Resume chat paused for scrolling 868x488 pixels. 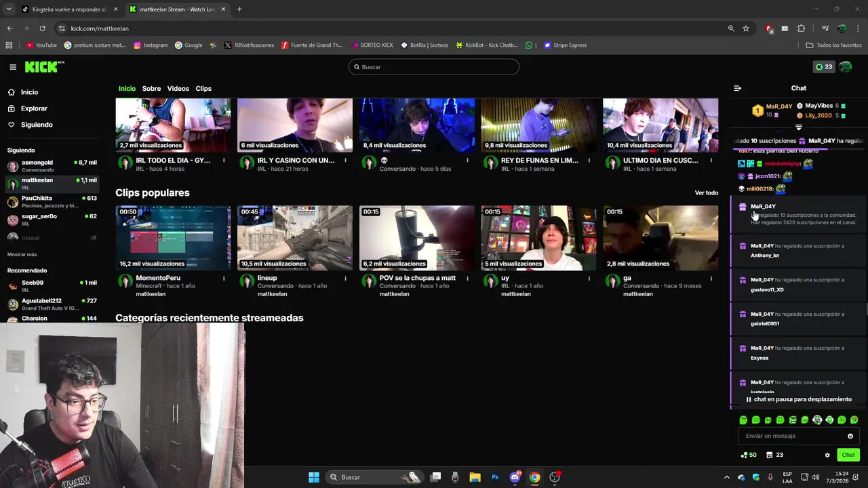(798, 399)
